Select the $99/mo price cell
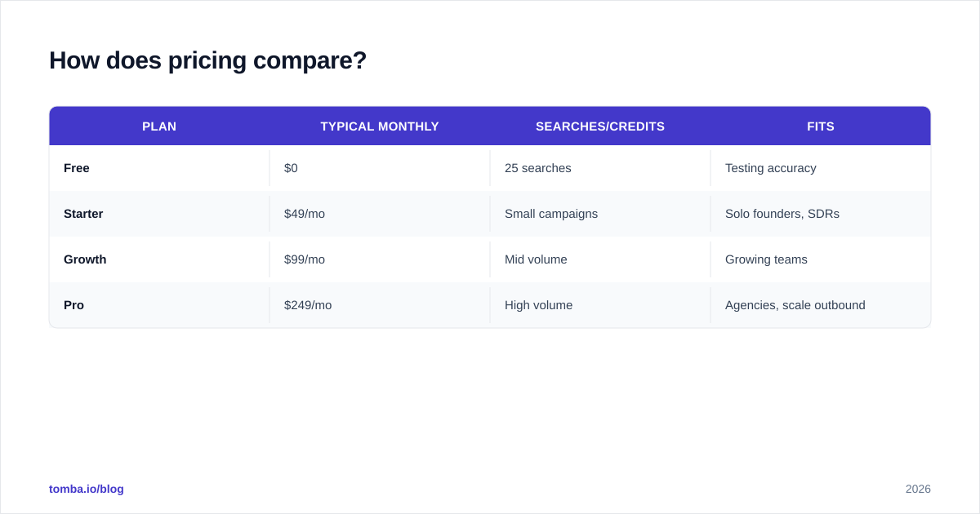The height and width of the screenshot is (514, 980). click(x=380, y=259)
